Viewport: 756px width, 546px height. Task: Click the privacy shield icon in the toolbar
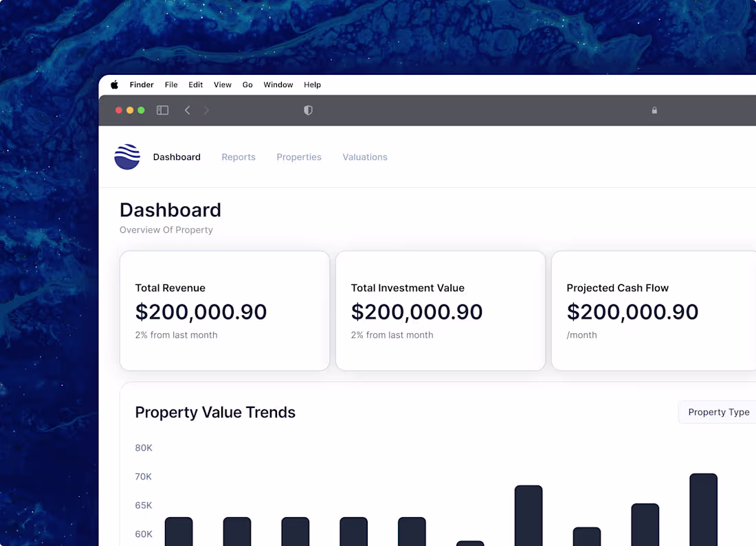click(307, 110)
